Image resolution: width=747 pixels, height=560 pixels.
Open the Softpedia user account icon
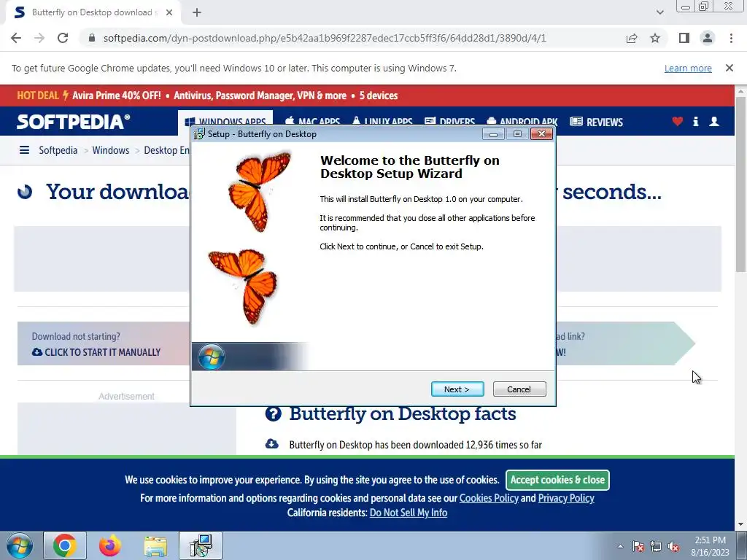(x=714, y=122)
